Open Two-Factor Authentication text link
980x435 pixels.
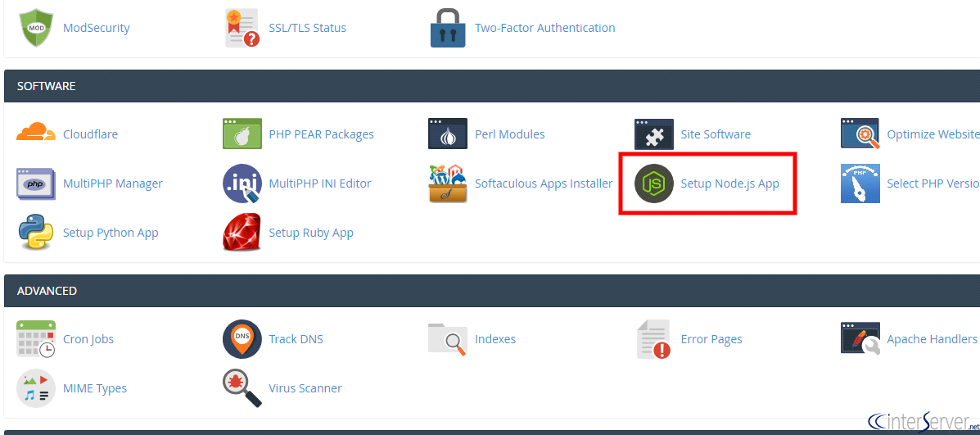pos(545,28)
